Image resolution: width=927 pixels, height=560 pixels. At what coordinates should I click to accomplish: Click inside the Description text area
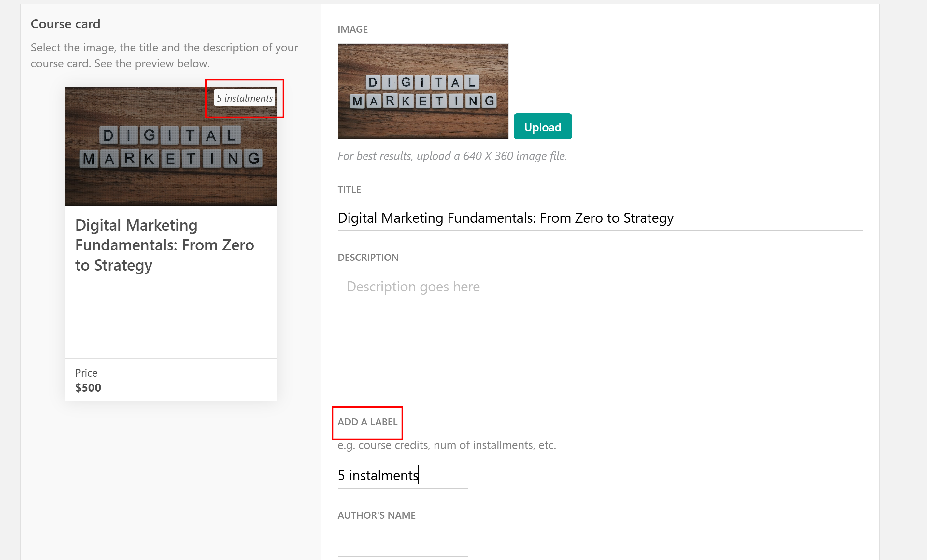coord(600,333)
